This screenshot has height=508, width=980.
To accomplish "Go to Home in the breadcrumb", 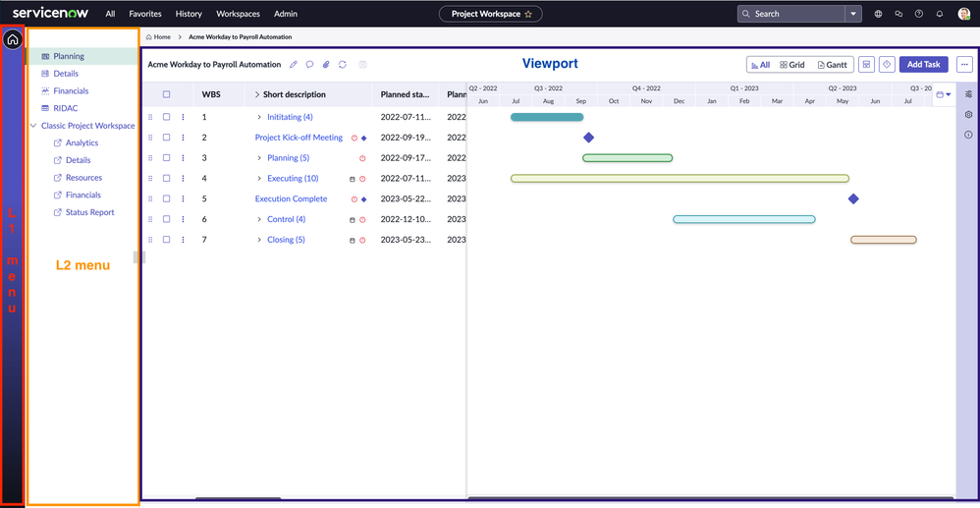I will tap(158, 37).
